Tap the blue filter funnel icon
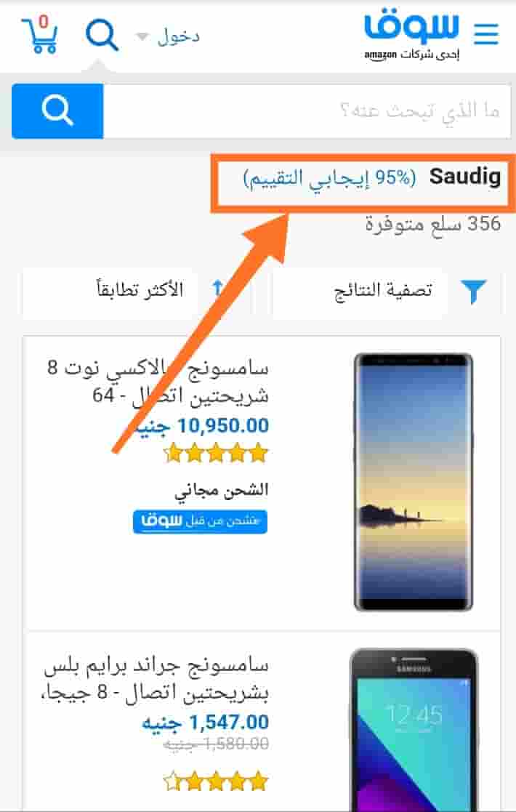 click(x=474, y=291)
